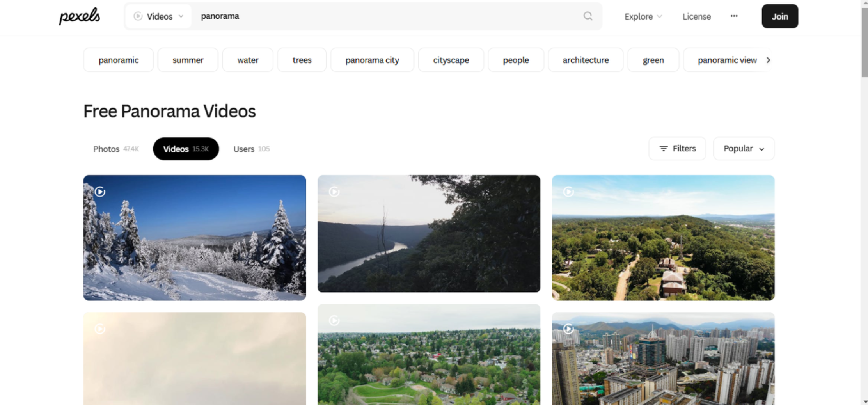Image resolution: width=868 pixels, height=405 pixels.
Task: Click play icon on suburban aerial video
Action: tap(334, 321)
